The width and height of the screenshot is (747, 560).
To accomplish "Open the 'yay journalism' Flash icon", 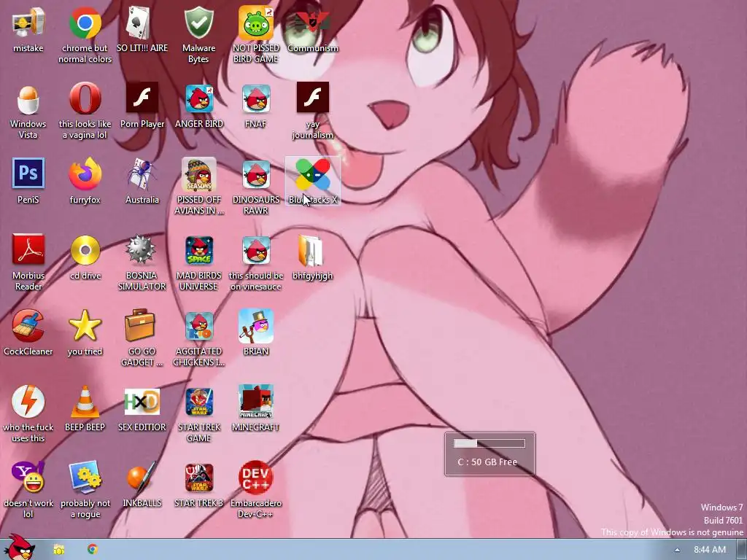I will click(x=312, y=98).
